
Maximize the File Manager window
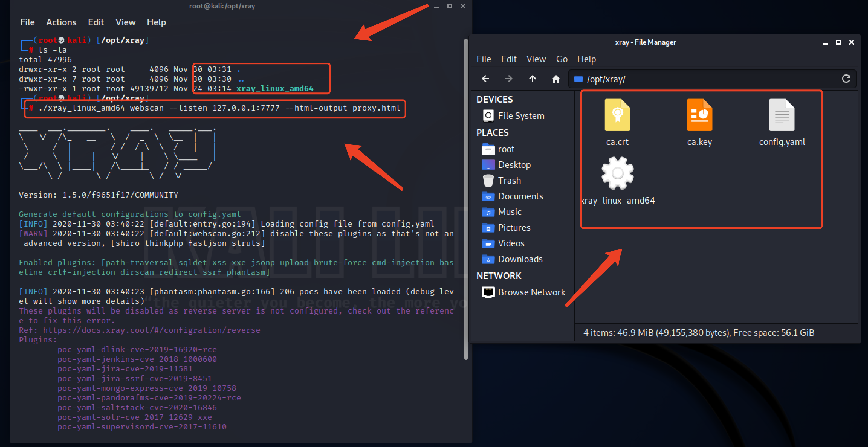click(x=838, y=43)
